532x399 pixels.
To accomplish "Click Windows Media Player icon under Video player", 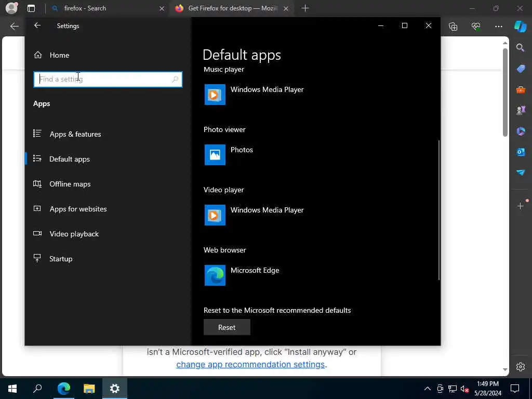I will click(x=215, y=215).
